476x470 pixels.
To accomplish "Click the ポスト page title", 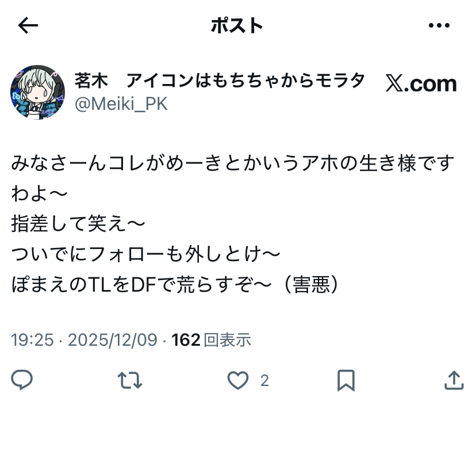I will click(x=237, y=25).
